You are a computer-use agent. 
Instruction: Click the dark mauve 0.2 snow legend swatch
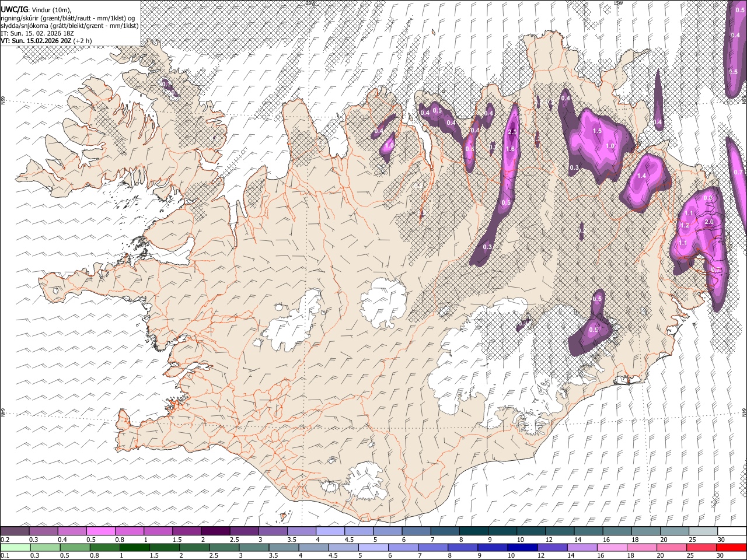coord(15,531)
